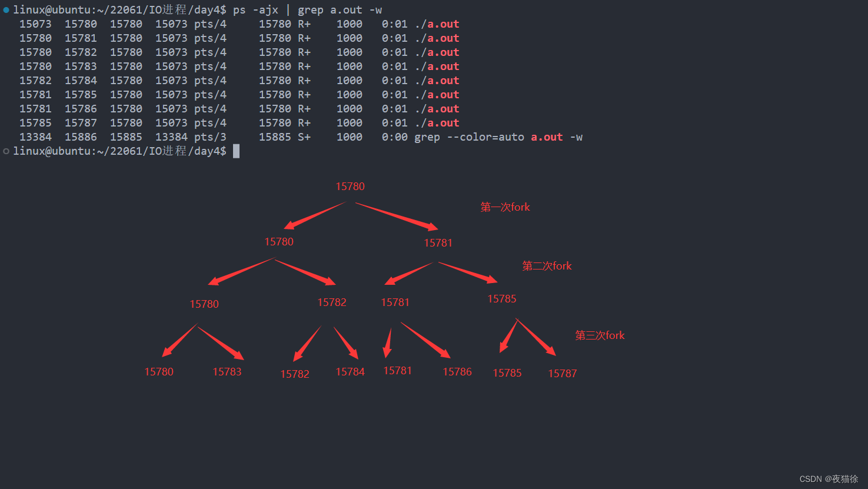Click PID 15783 in the terminal output

81,66
